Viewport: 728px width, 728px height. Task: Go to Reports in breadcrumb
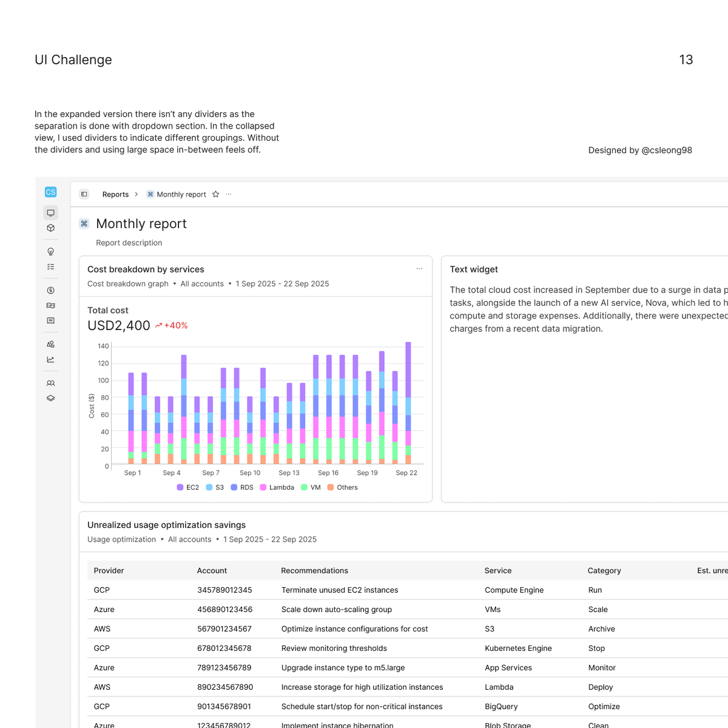(x=115, y=194)
